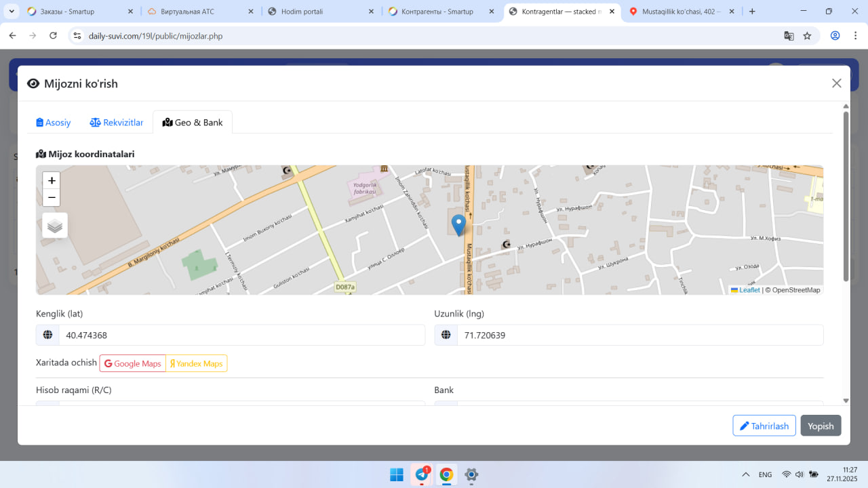Reload the page in browser

[54, 36]
